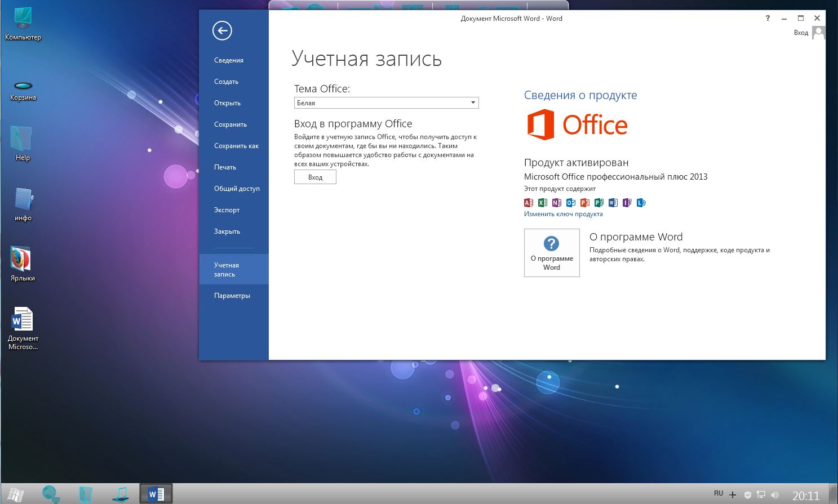Click the music note taskbar icon
The width and height of the screenshot is (838, 504).
(x=121, y=494)
